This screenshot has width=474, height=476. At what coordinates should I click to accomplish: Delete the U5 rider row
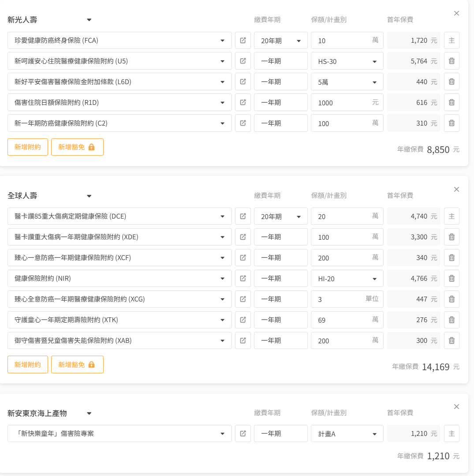point(452,61)
